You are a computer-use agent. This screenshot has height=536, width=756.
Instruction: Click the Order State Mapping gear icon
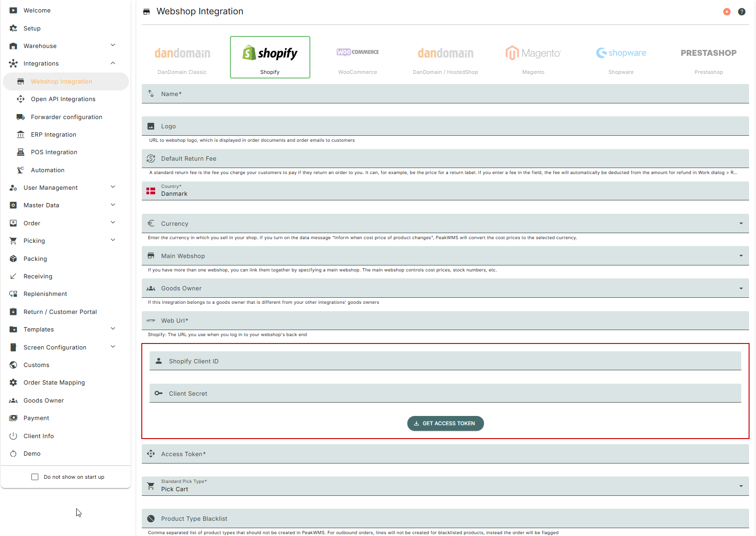pyautogui.click(x=13, y=382)
